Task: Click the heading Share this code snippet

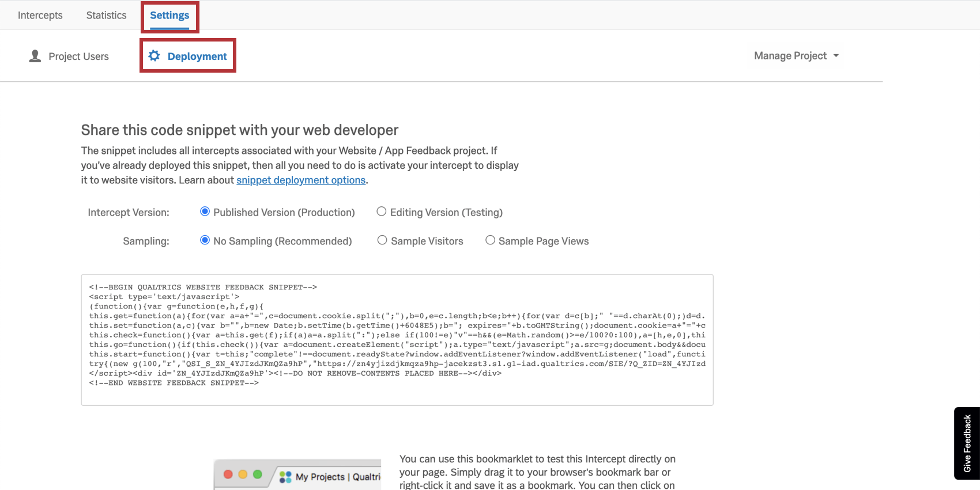Action: tap(240, 130)
